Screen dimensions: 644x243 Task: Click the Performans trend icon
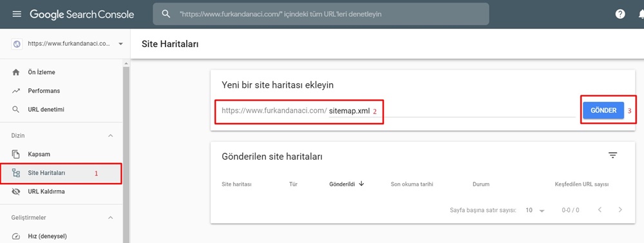16,91
